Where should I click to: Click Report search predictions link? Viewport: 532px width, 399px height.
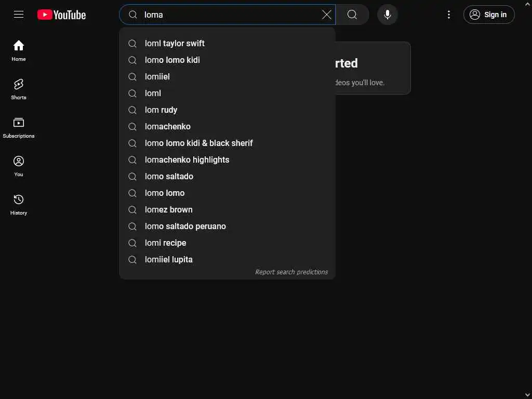(291, 272)
